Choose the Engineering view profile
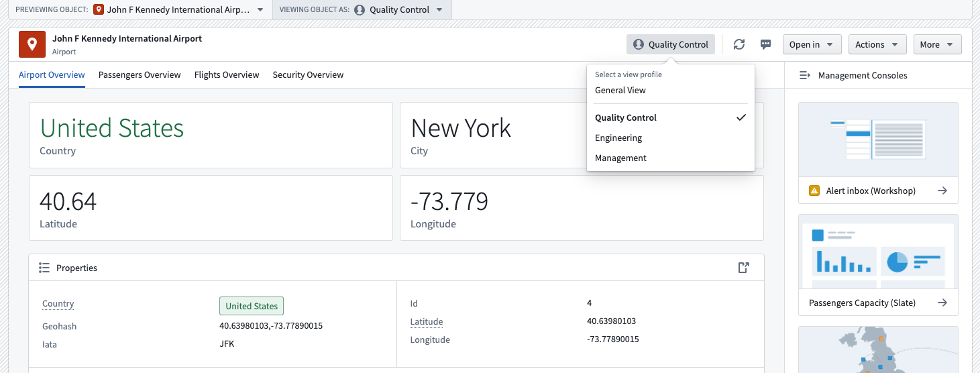 pyautogui.click(x=671, y=138)
